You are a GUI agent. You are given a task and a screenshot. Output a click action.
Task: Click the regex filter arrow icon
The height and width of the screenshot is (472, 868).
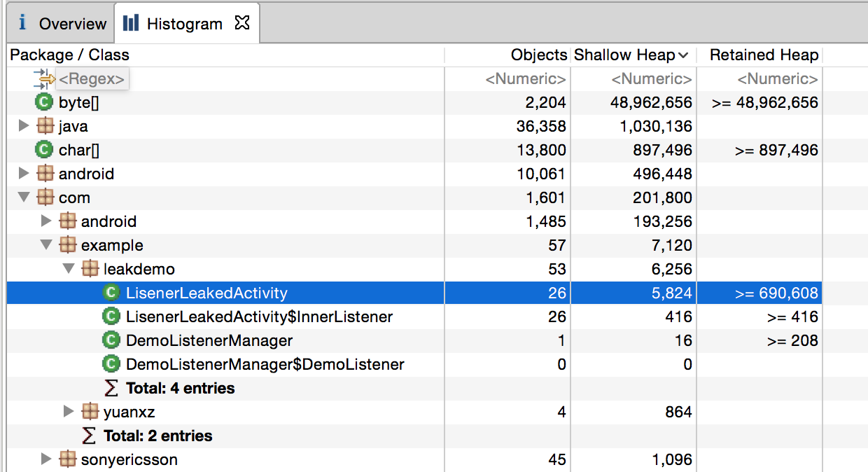(43, 78)
